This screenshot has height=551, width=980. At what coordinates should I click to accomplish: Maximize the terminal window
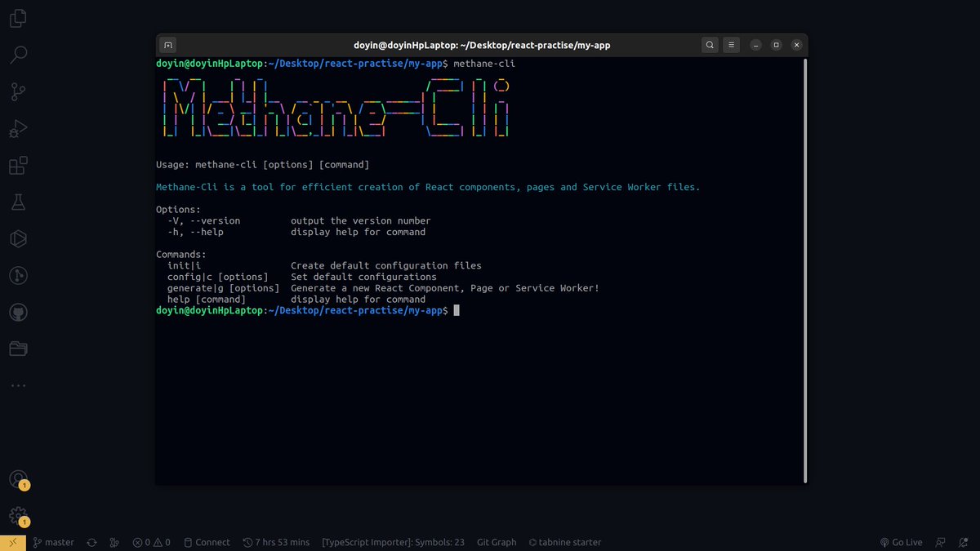tap(776, 45)
